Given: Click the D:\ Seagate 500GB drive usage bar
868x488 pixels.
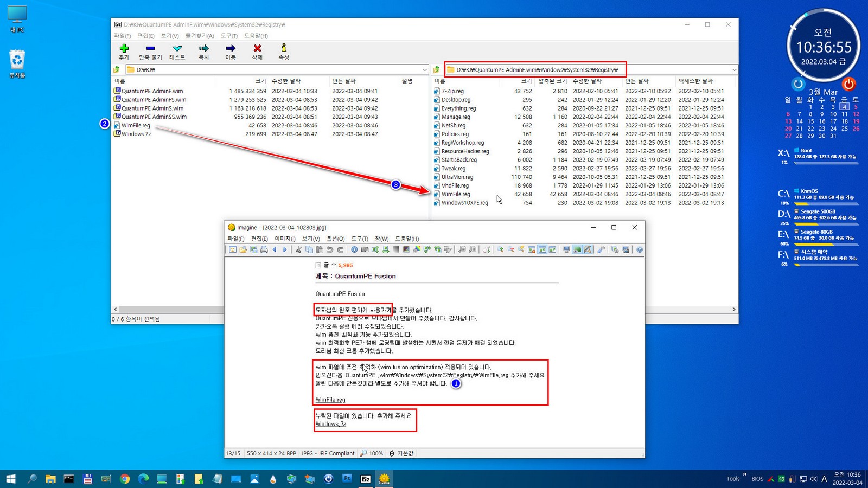Looking at the screenshot, I should coord(826,224).
